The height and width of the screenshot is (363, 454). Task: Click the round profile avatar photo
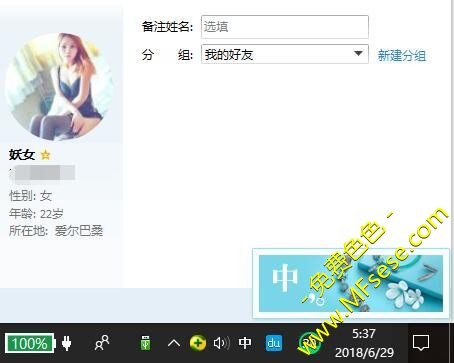click(59, 87)
